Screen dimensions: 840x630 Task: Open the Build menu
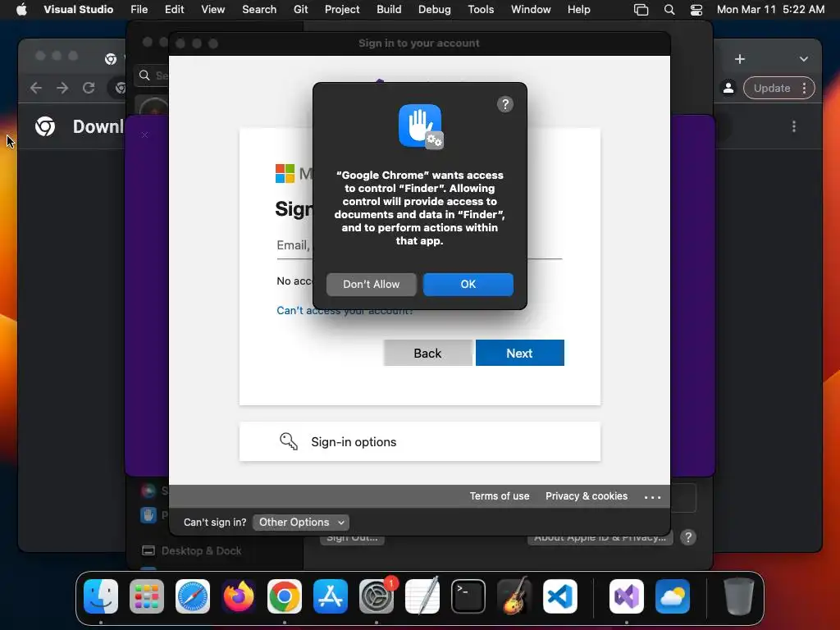389,9
